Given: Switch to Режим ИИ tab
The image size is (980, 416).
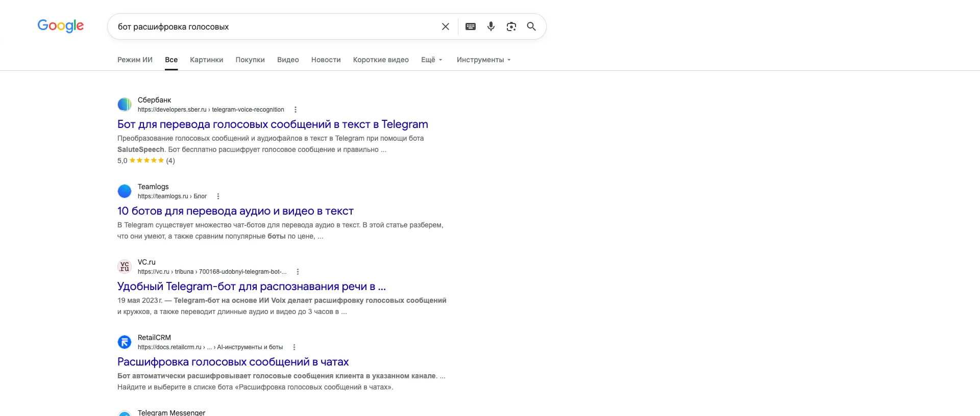Looking at the screenshot, I should point(135,60).
